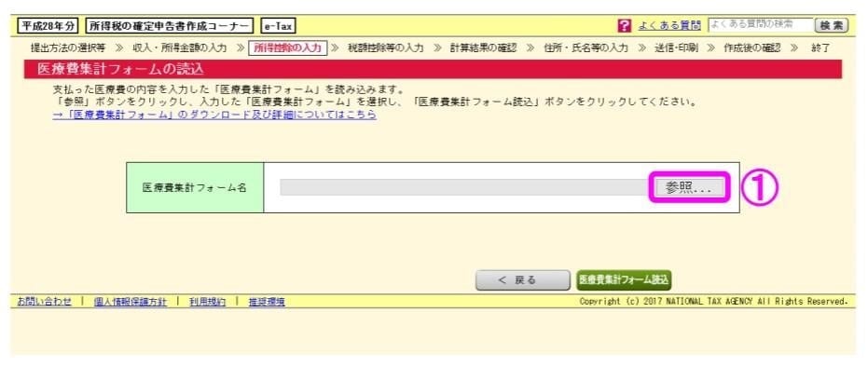Select the 税額控除等の入力 step
This screenshot has width=868, height=367.
click(x=386, y=48)
